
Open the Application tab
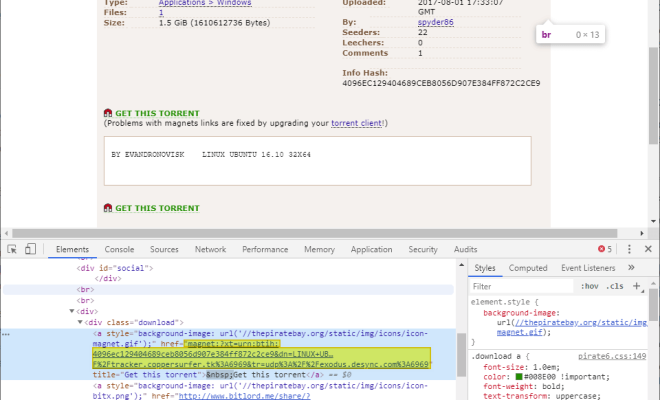[x=371, y=249]
